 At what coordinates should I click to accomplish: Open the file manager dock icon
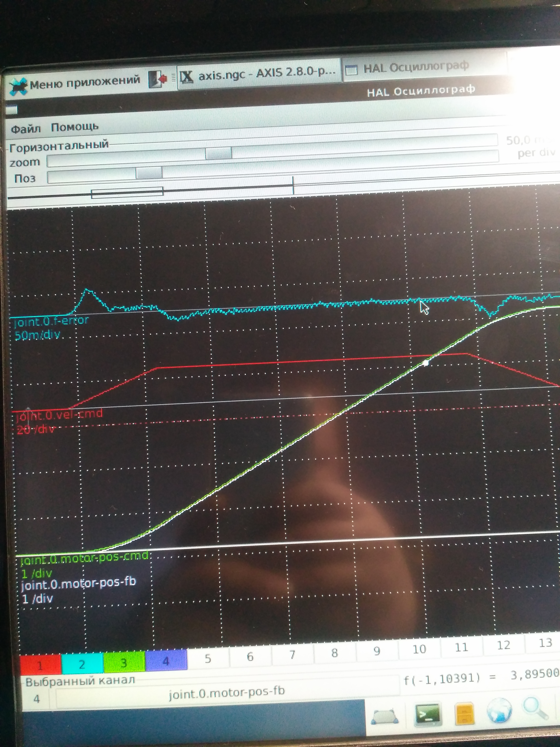click(x=465, y=713)
